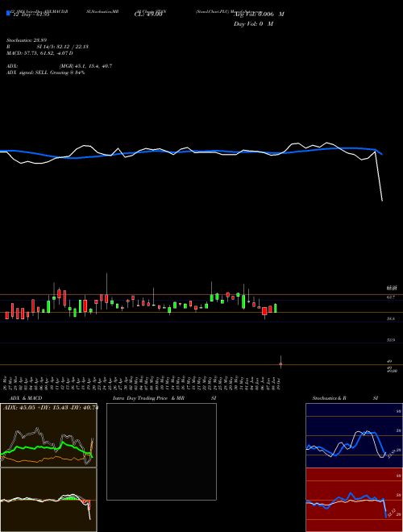Click the 58.8 price axis label
Image resolution: width=403 pixels, height=532 pixels.
(x=391, y=319)
